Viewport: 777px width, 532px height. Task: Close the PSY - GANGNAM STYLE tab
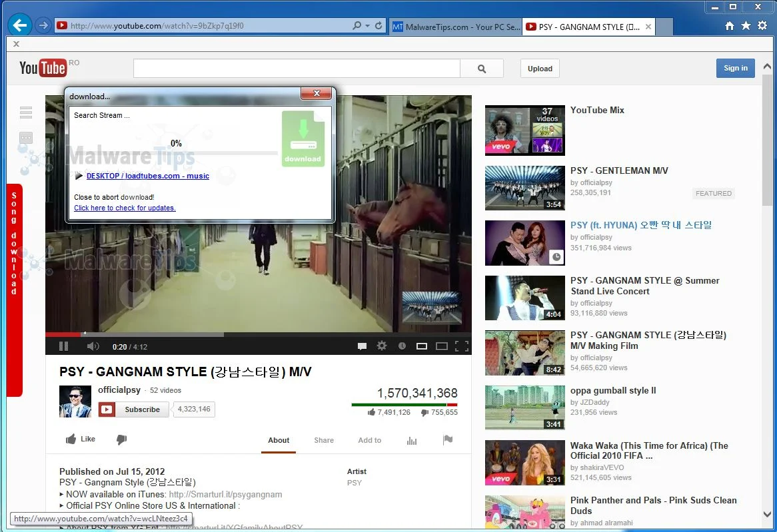[648, 27]
